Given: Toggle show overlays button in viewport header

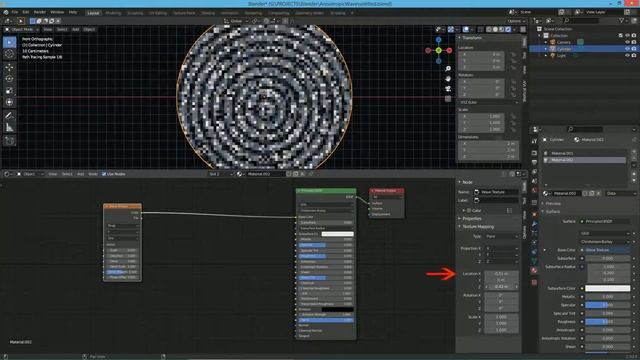Looking at the screenshot, I should 465,29.
